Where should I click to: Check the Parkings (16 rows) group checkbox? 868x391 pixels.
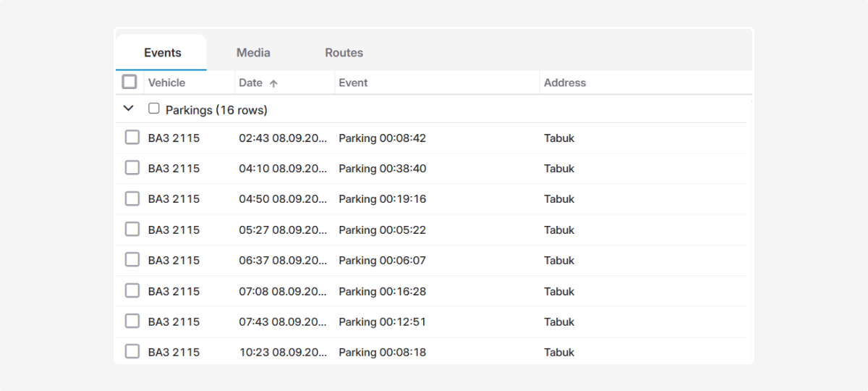[153, 109]
